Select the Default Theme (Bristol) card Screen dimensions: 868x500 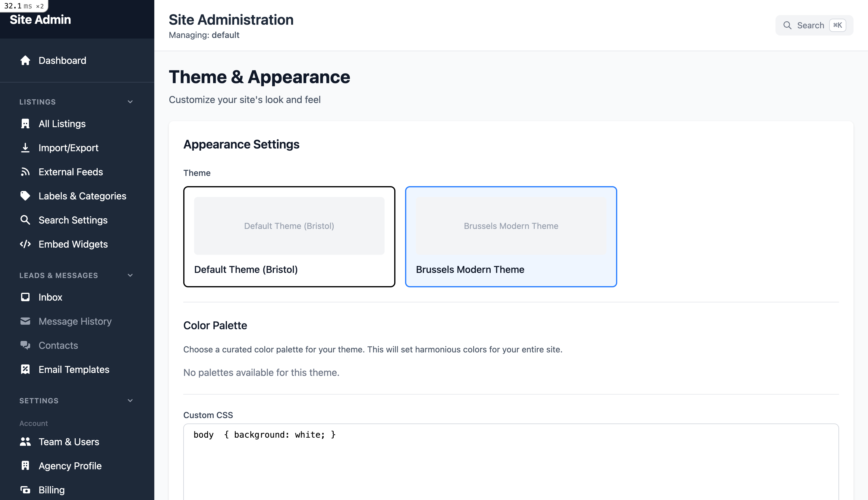[x=289, y=236]
